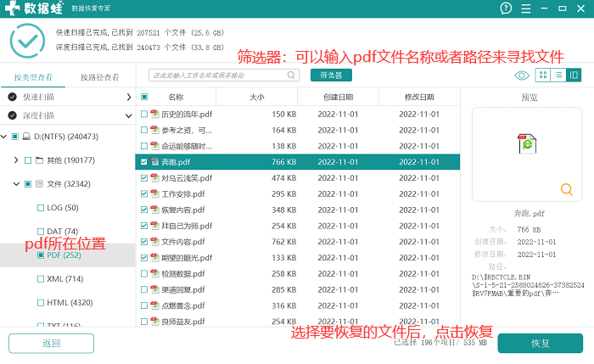The image size is (594, 364).
Task: Click the orange magnify preview icon
Action: pyautogui.click(x=566, y=189)
